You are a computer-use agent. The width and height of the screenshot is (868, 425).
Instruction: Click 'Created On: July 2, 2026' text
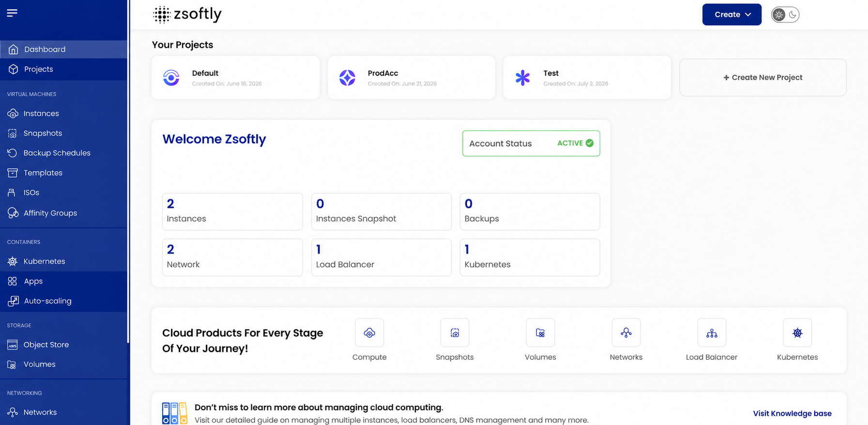coord(576,84)
